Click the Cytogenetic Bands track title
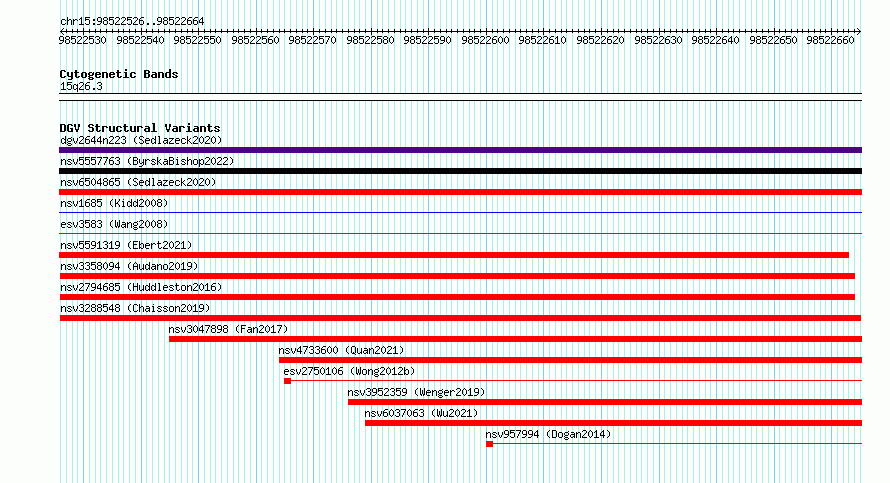 (119, 74)
